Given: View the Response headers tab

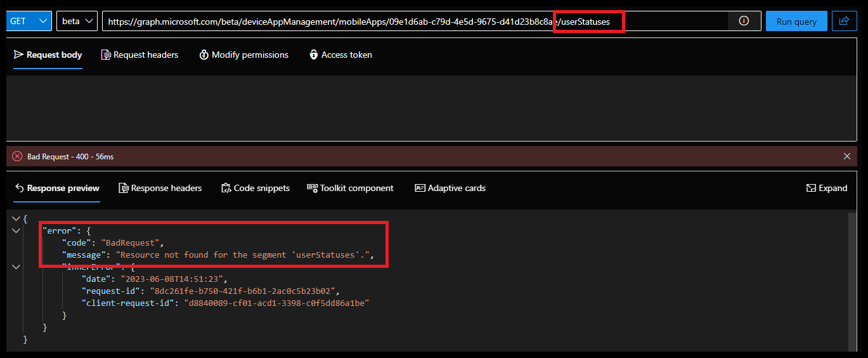Looking at the screenshot, I should point(160,189).
